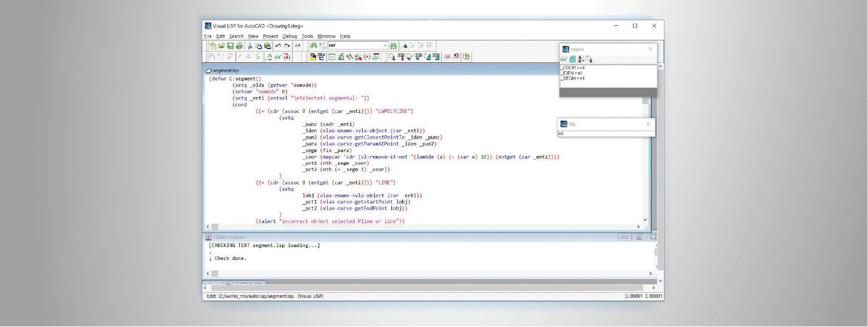Open the Tools menu
The image size is (868, 327).
coord(307,36)
